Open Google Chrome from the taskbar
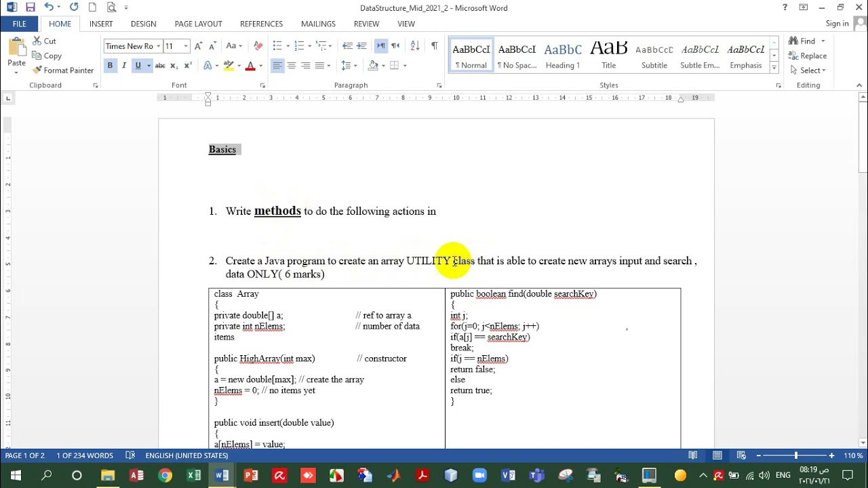Viewport: 868px width, 488px height. click(165, 475)
